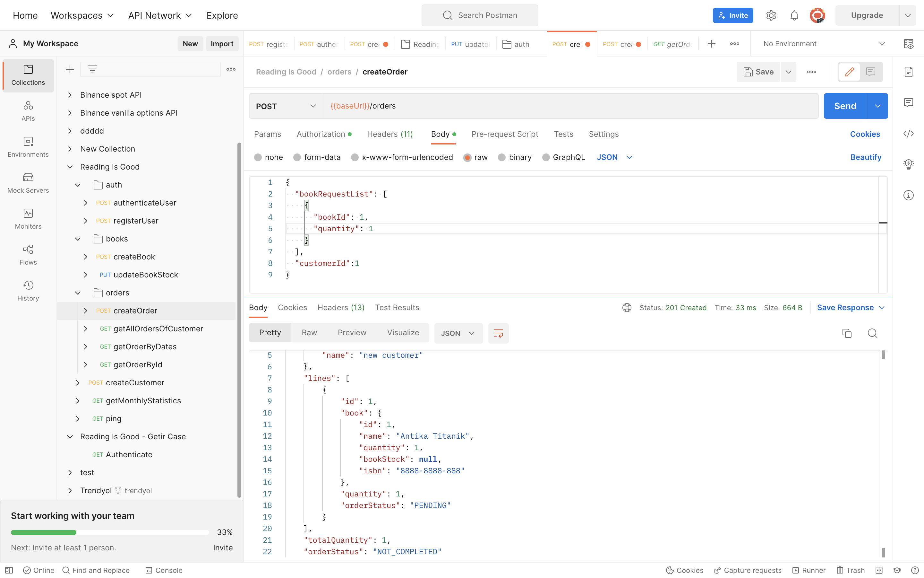This screenshot has width=924, height=578.
Task: Open the notifications bell
Action: pyautogui.click(x=794, y=15)
